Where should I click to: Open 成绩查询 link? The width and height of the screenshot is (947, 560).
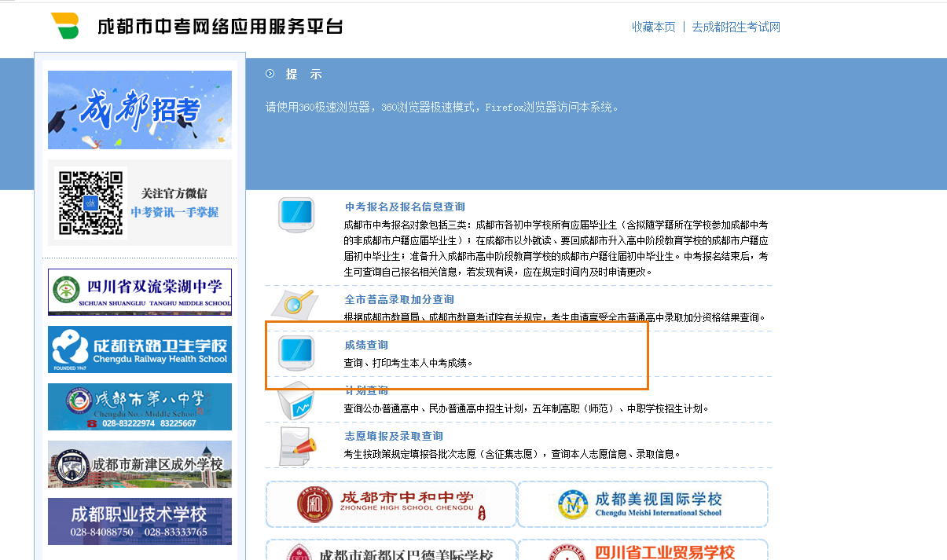366,345
